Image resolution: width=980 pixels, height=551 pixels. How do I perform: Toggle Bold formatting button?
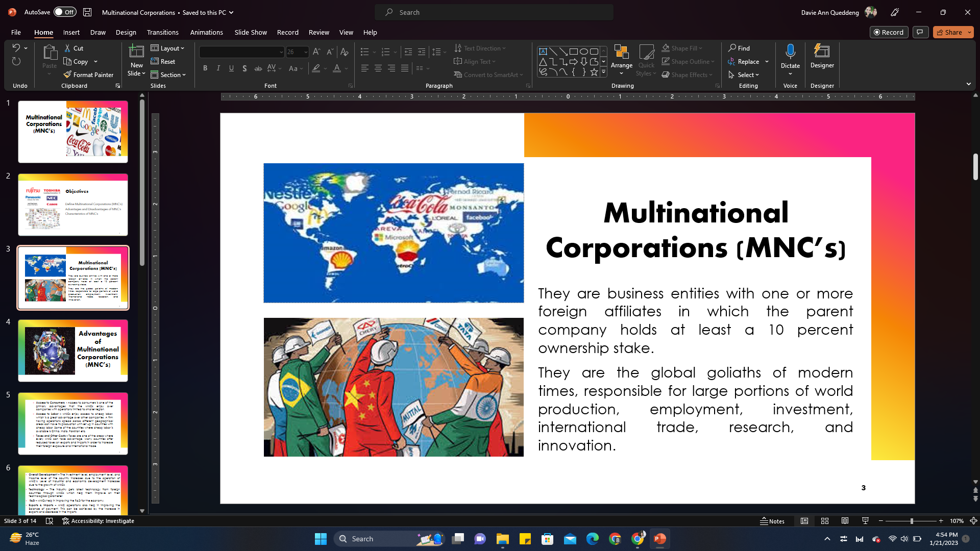point(205,68)
